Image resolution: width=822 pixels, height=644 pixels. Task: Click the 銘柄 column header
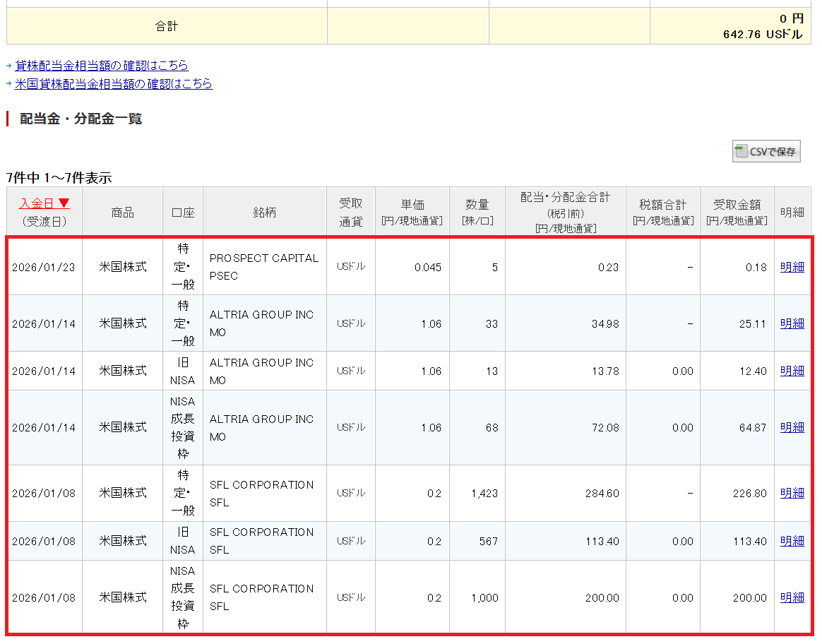[264, 212]
